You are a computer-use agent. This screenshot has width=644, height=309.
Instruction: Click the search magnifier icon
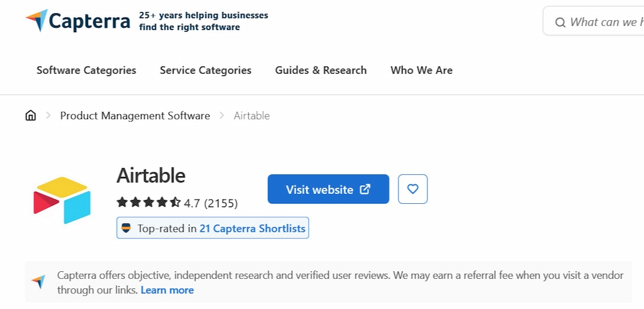(x=560, y=23)
